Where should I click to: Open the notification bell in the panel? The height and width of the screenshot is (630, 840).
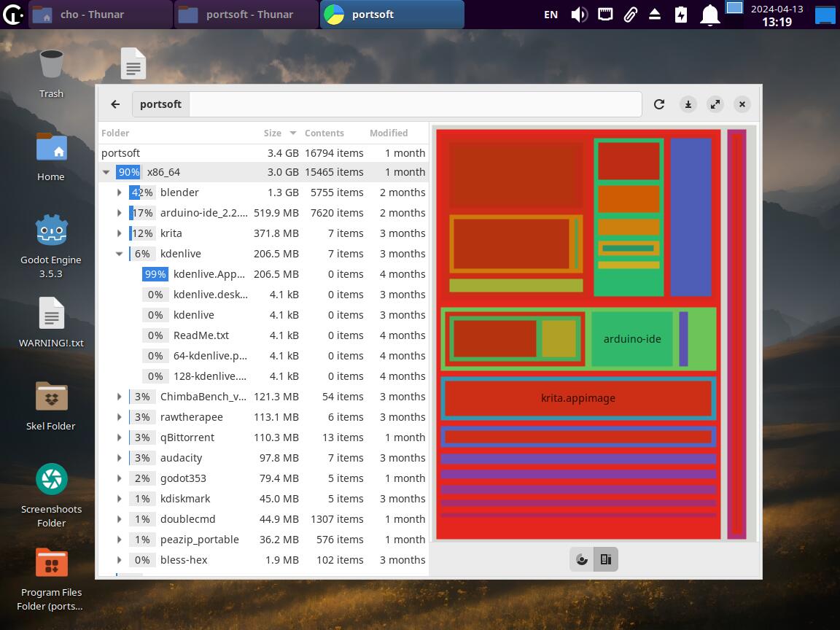[x=709, y=15]
